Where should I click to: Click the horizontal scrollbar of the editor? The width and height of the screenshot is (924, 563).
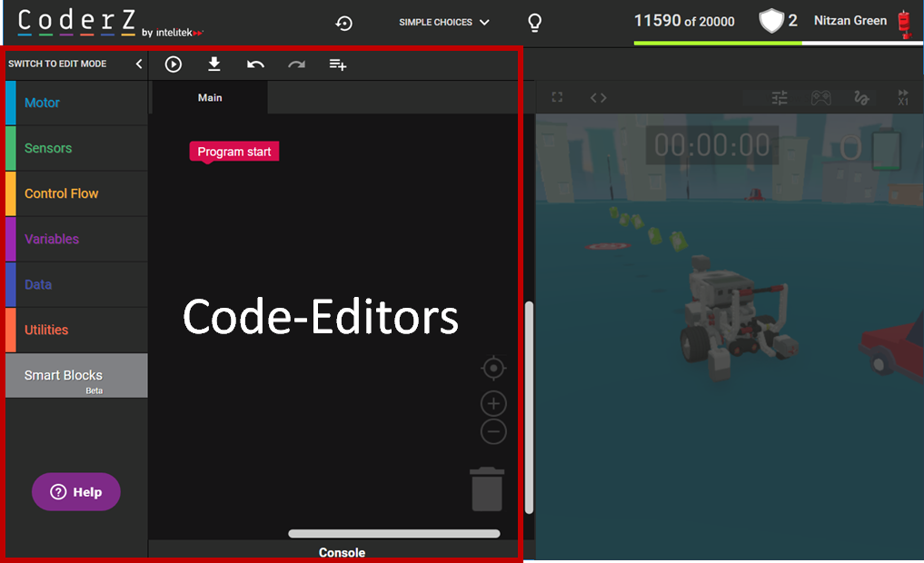pos(394,534)
